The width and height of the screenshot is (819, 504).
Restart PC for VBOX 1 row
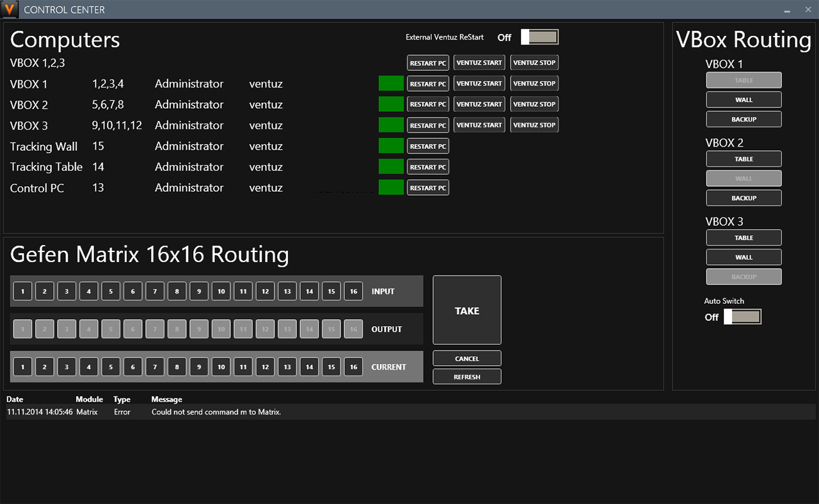428,84
